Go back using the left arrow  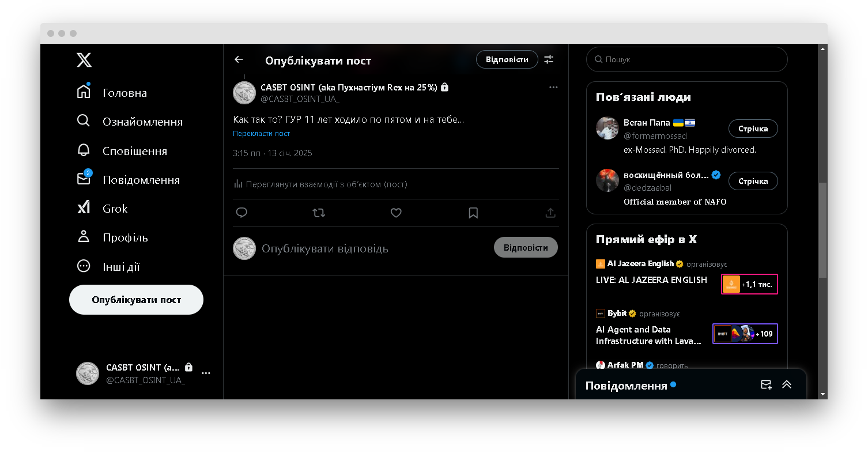pos(239,59)
